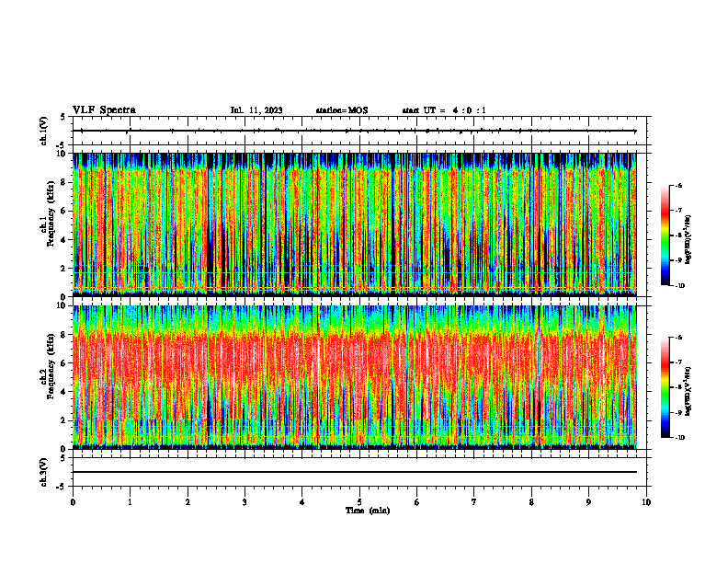The height and width of the screenshot is (563, 728).
Task: Click the "-5" tick on ch.3(V) axis
Action: (63, 487)
